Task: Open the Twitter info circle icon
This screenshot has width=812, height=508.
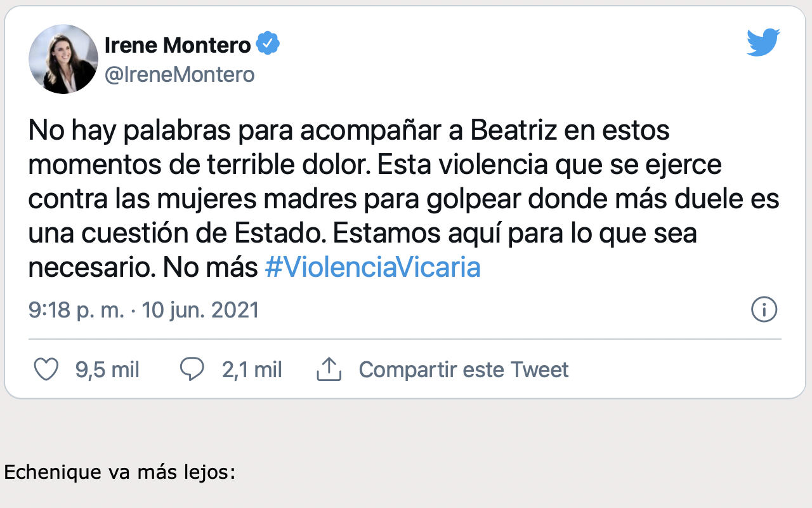Action: click(x=764, y=310)
